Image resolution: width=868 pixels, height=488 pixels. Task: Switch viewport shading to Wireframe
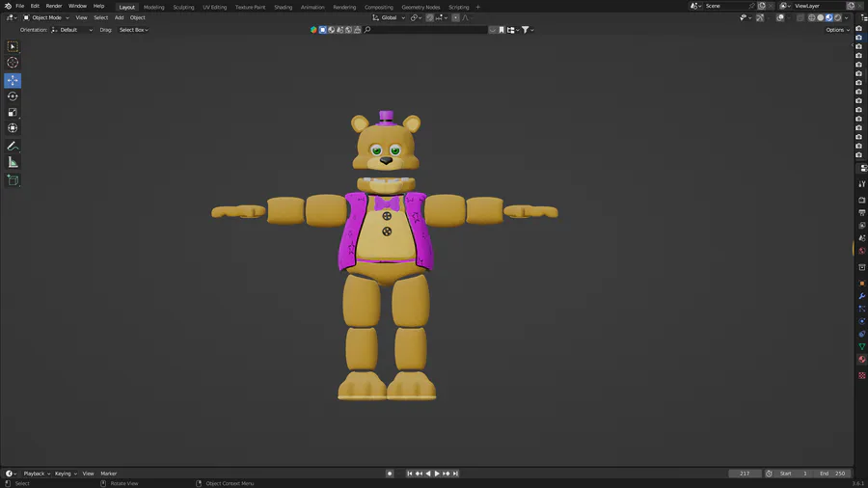click(x=811, y=17)
